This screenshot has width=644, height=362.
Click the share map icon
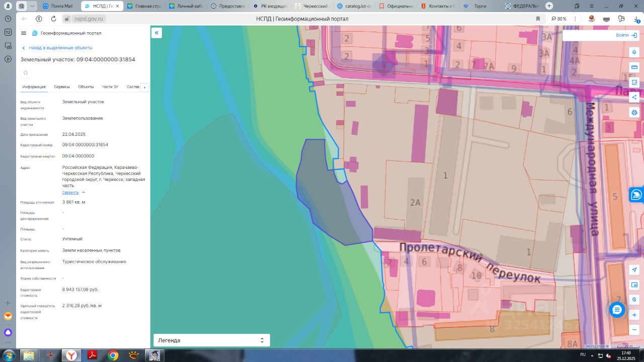click(634, 97)
